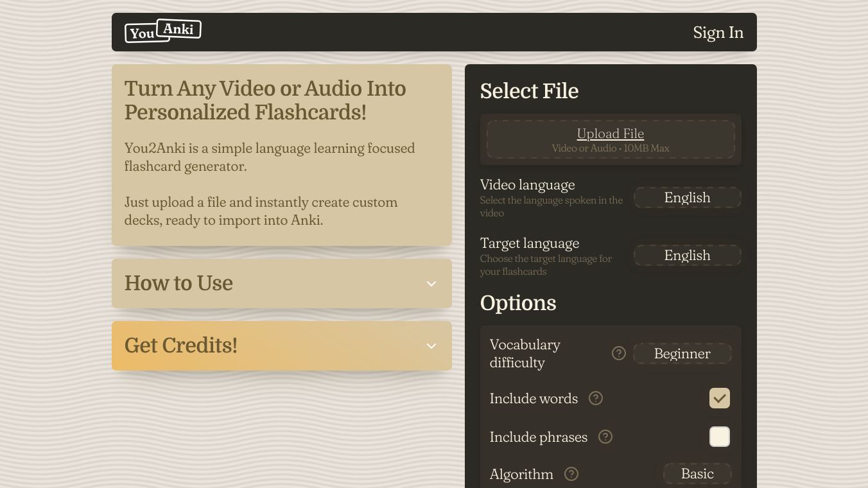Open the Target language dropdown
The width and height of the screenshot is (868, 488).
tap(687, 256)
